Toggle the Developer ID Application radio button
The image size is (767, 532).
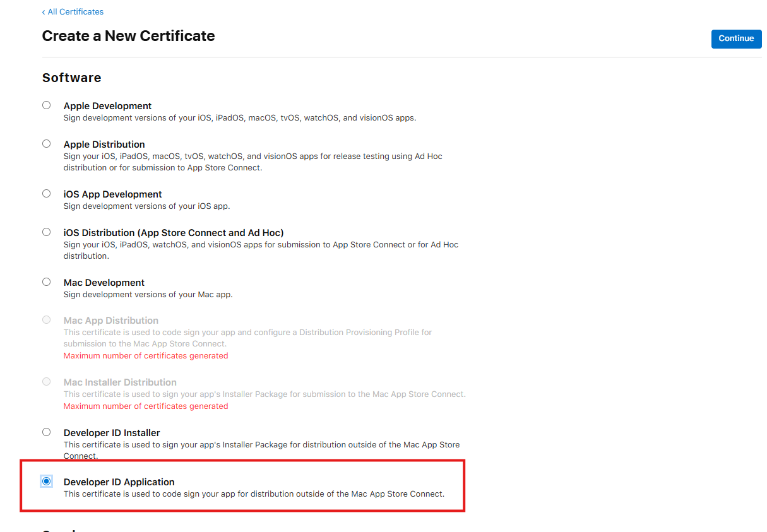[x=47, y=482]
